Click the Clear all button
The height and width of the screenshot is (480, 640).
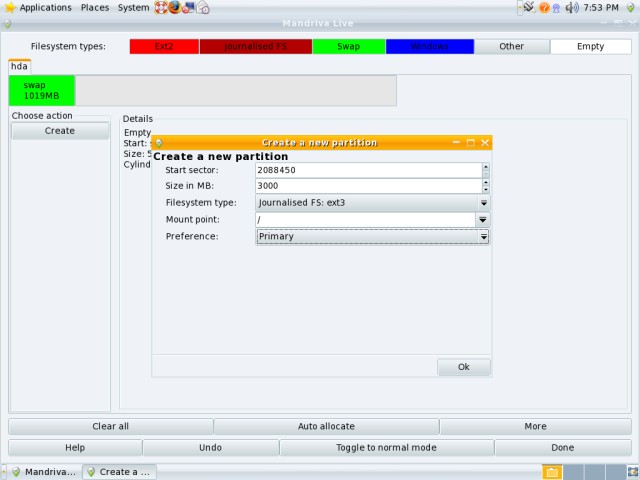pyautogui.click(x=111, y=427)
